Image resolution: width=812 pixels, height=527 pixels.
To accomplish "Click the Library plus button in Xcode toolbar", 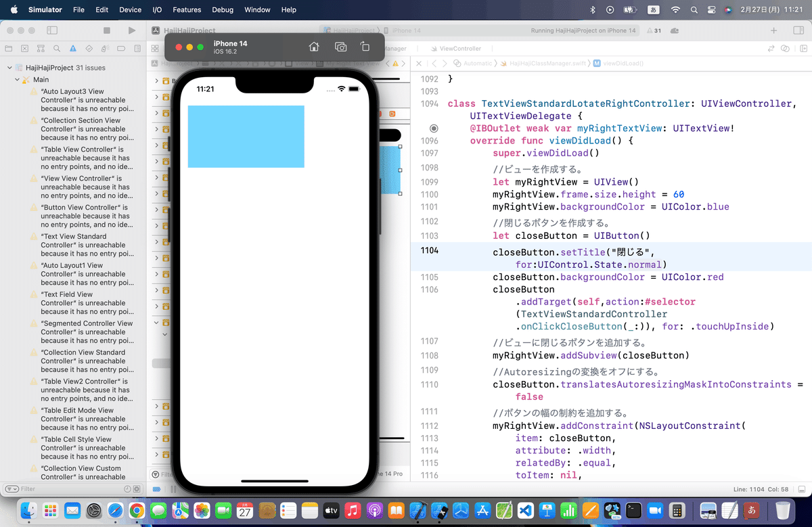I will (x=774, y=30).
